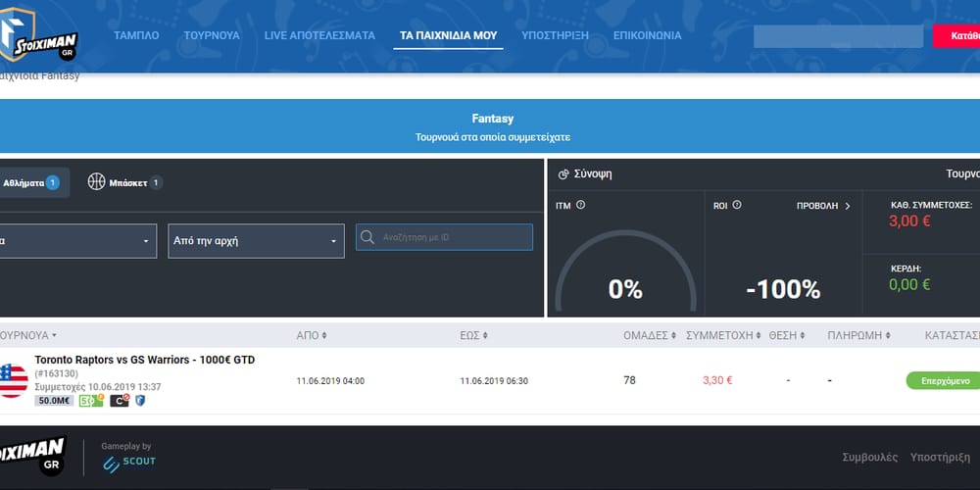980x490 pixels.
Task: Click the teams count 78
Action: point(629,380)
